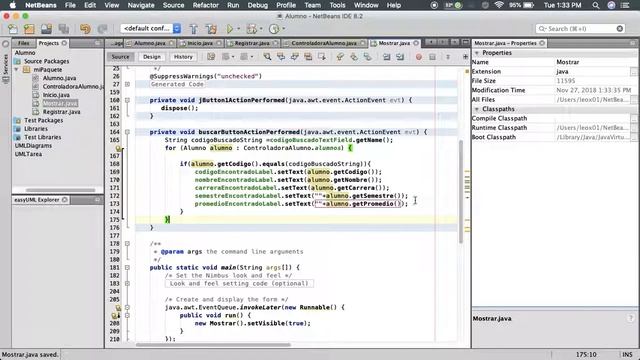Open the Run Project dropdown arrow
This screenshot has height=360, width=640.
(239, 29)
